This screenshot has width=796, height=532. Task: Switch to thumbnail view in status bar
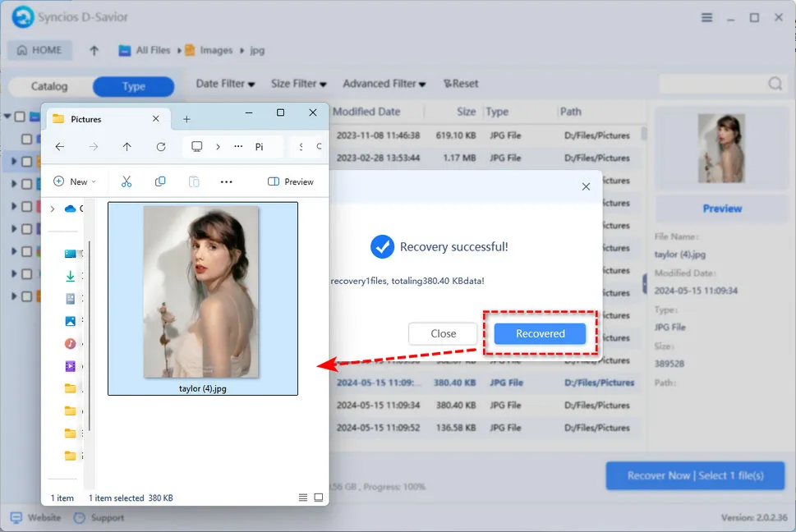[x=319, y=498]
